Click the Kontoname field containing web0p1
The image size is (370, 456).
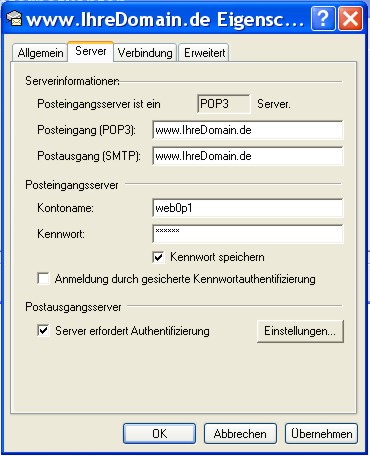point(248,208)
